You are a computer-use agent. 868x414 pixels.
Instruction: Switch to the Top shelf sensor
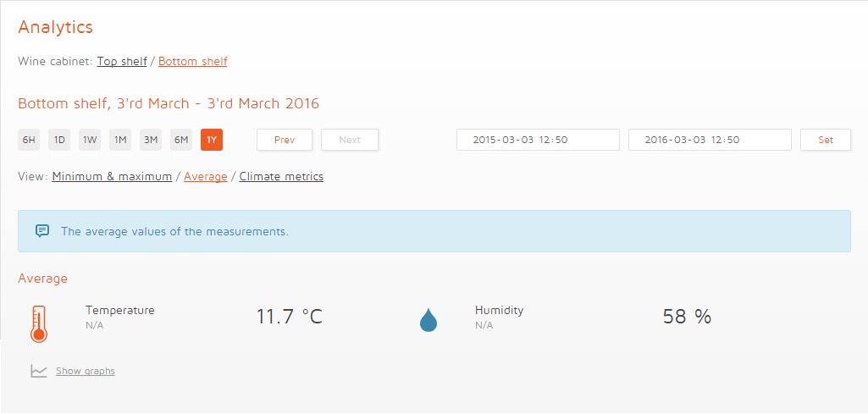[122, 62]
